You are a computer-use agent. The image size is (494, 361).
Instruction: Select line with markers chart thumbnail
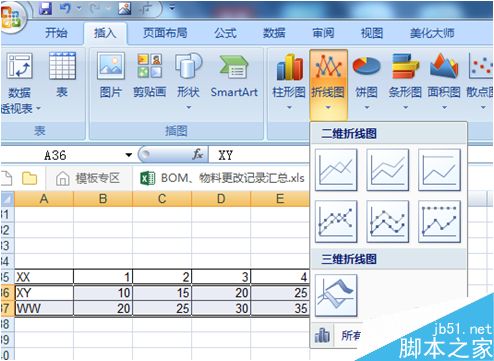click(336, 222)
